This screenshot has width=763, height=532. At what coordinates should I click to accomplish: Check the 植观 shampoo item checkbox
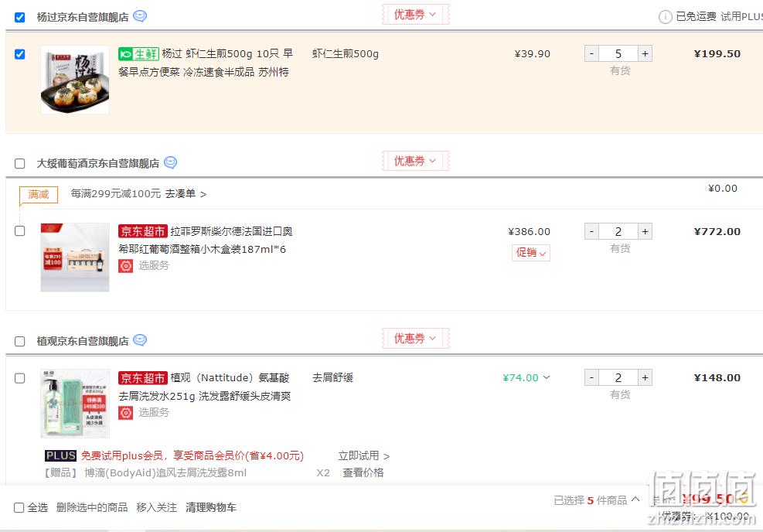19,378
